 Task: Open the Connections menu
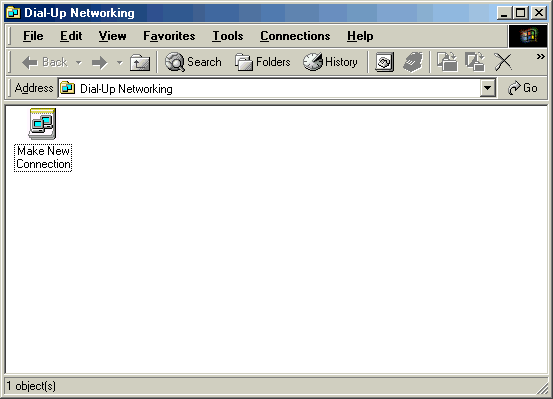(295, 36)
